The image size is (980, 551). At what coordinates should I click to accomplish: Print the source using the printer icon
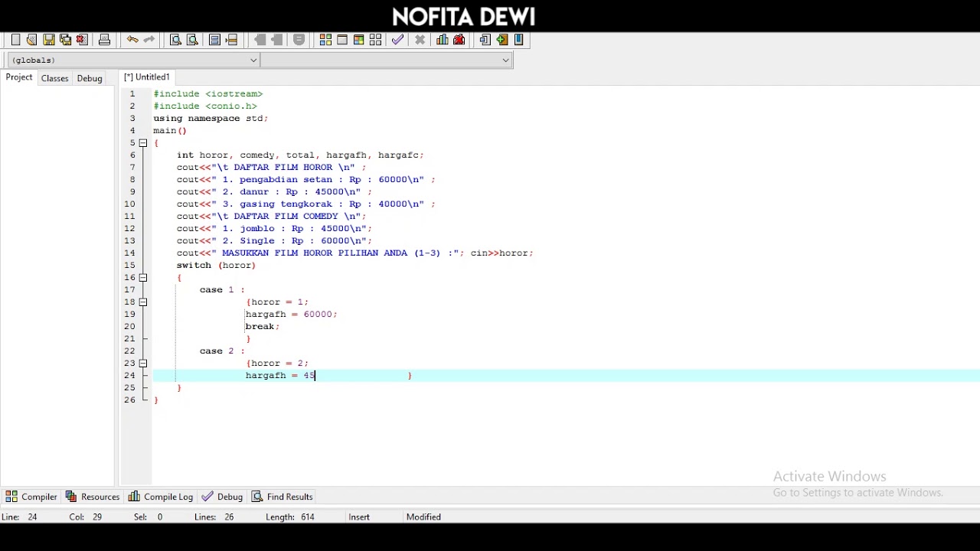click(x=104, y=40)
